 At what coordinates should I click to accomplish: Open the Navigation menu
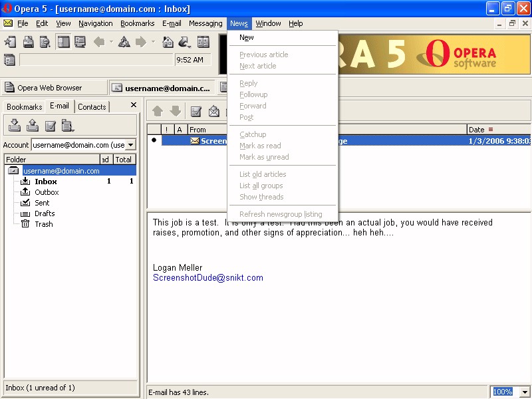pyautogui.click(x=96, y=23)
